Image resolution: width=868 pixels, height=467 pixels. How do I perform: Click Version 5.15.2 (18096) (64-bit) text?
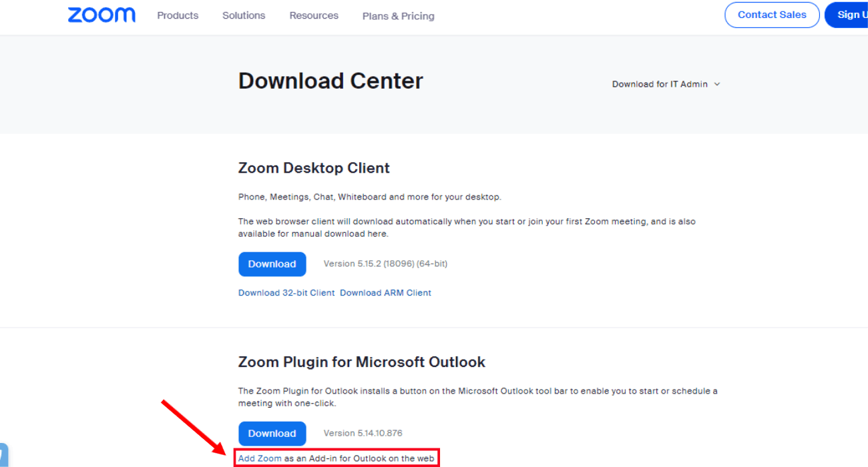click(x=385, y=264)
